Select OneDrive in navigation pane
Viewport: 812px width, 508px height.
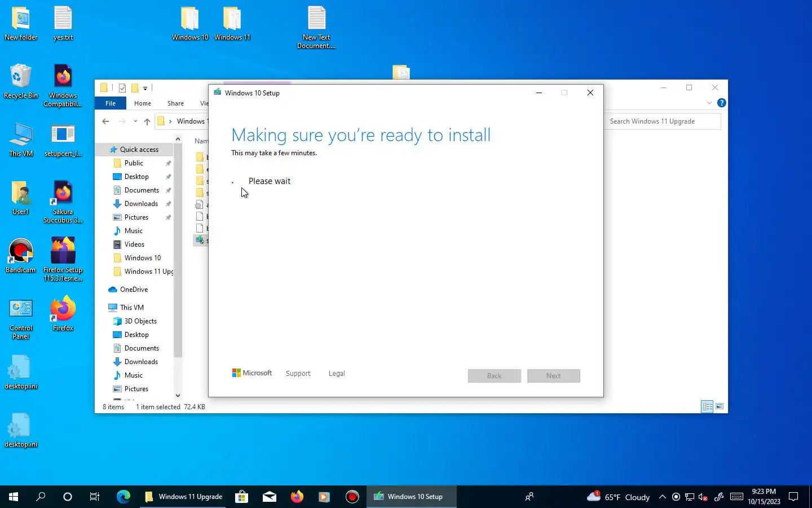(x=134, y=290)
